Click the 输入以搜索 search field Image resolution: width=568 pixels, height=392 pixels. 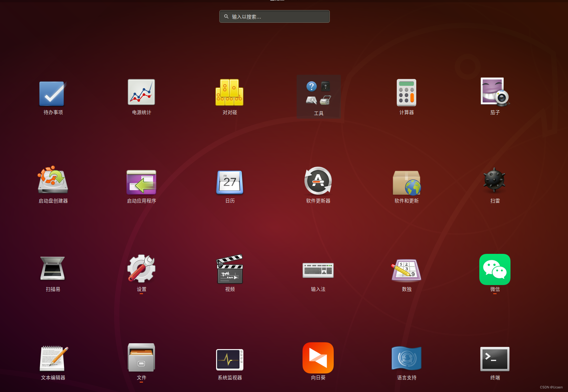(275, 17)
